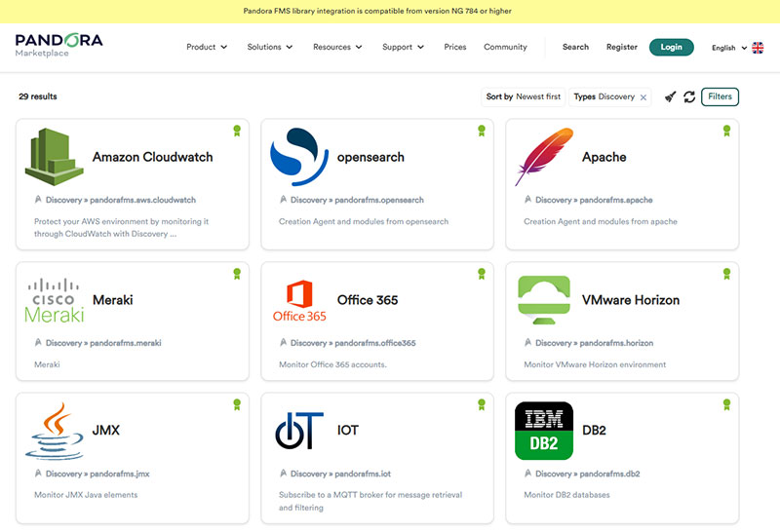
Task: Click the Discovery » pandorafms.meraki path
Action: [x=103, y=343]
